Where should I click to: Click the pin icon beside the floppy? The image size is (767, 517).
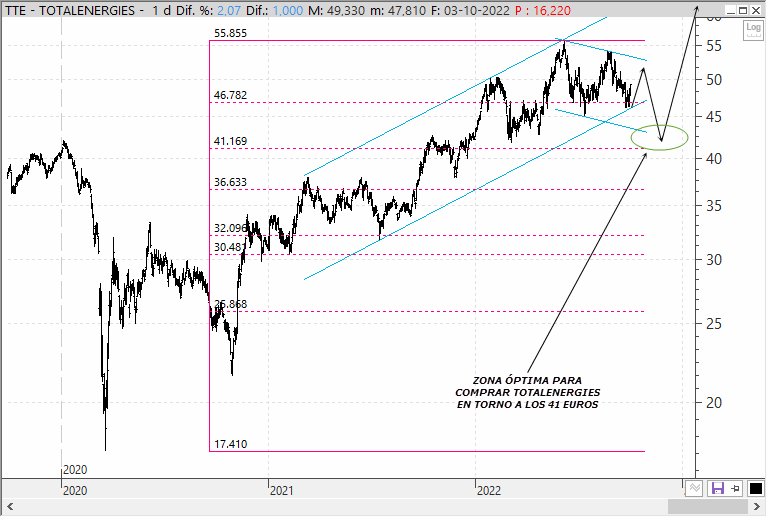point(735,488)
